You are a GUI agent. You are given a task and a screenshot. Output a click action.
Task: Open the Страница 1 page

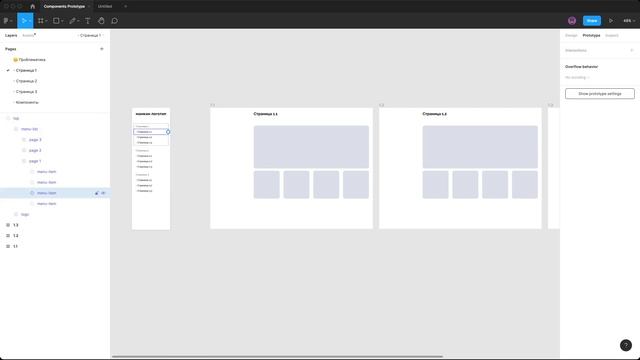point(26,70)
